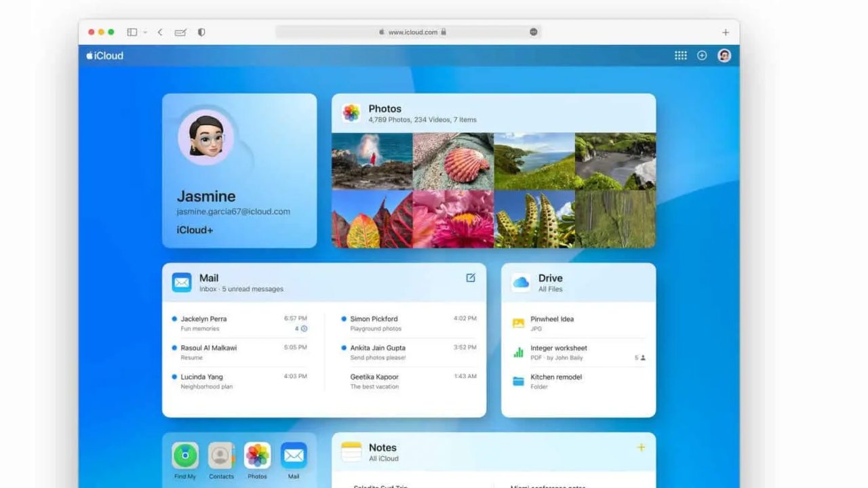Click the iCloud Drive cloud icon

521,282
